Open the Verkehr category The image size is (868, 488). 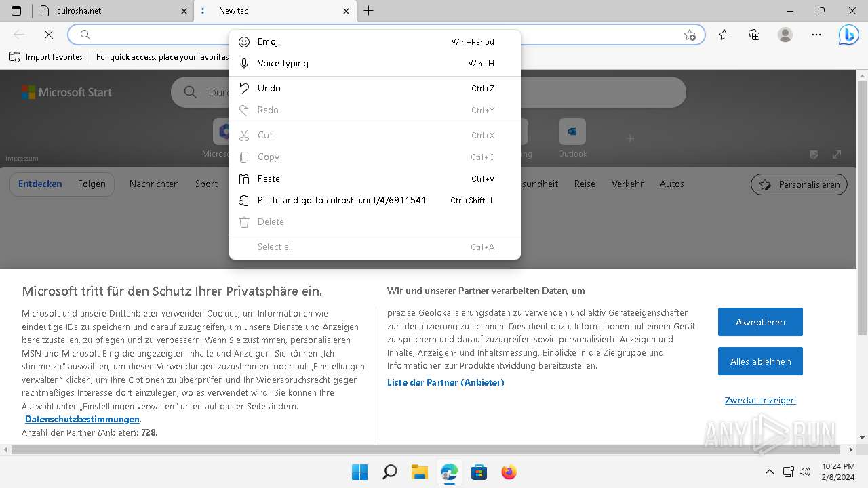627,184
